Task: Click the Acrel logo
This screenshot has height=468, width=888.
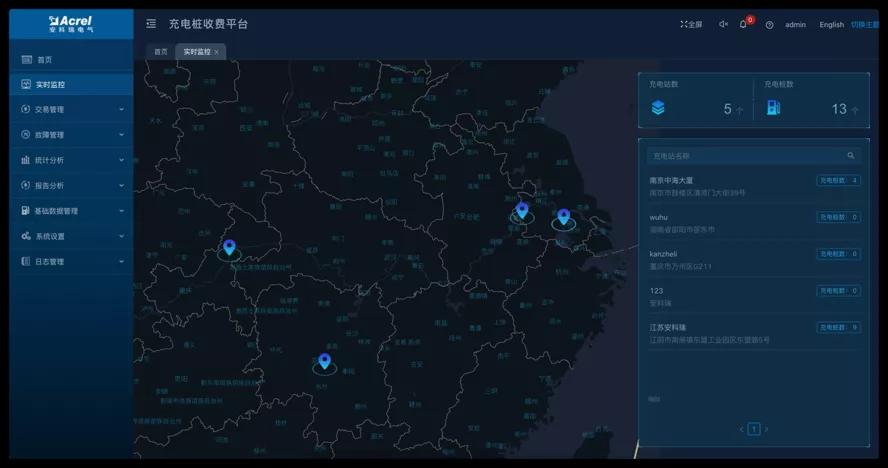Action: pyautogui.click(x=70, y=24)
